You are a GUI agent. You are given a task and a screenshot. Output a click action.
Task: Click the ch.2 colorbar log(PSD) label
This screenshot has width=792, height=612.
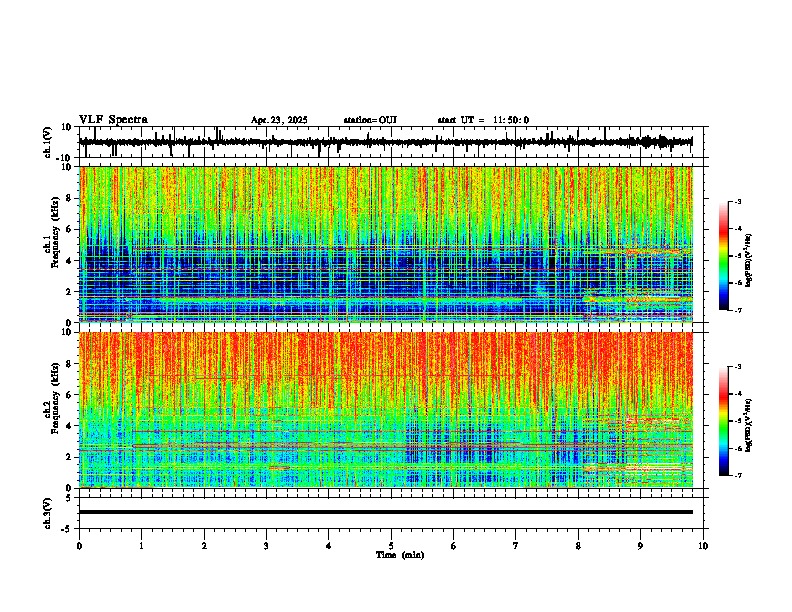[x=749, y=426]
